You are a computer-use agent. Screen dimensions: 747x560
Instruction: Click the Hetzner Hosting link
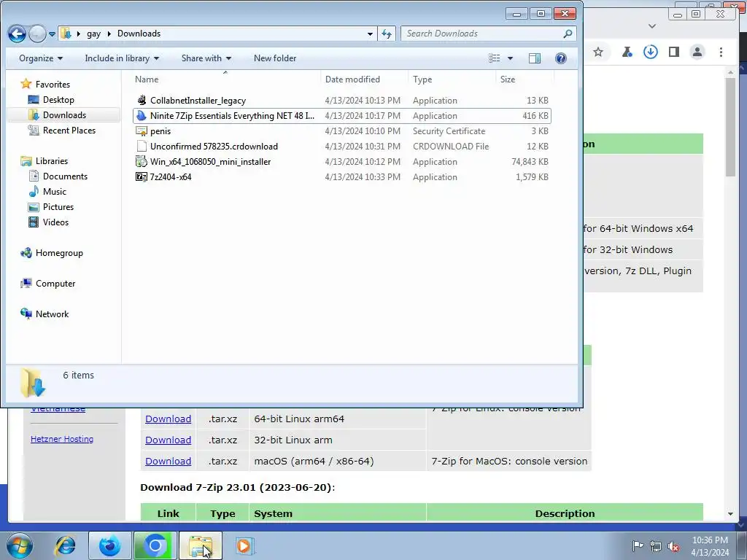click(x=62, y=439)
